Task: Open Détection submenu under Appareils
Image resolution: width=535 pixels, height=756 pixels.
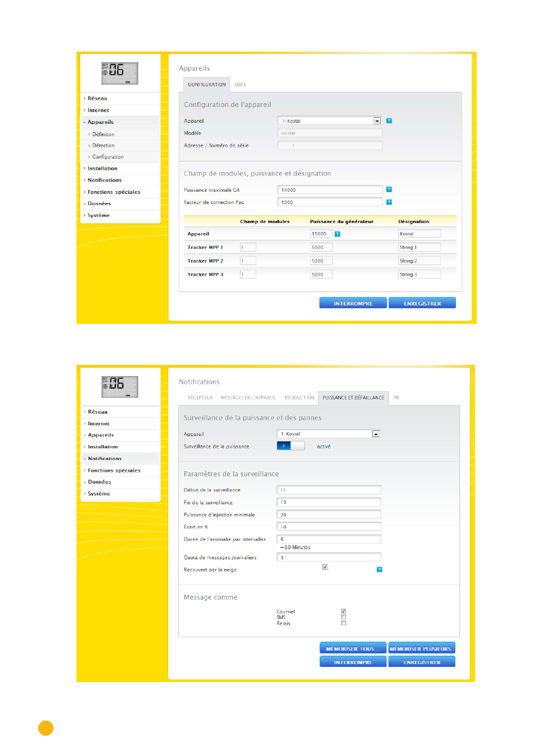Action: click(x=103, y=146)
